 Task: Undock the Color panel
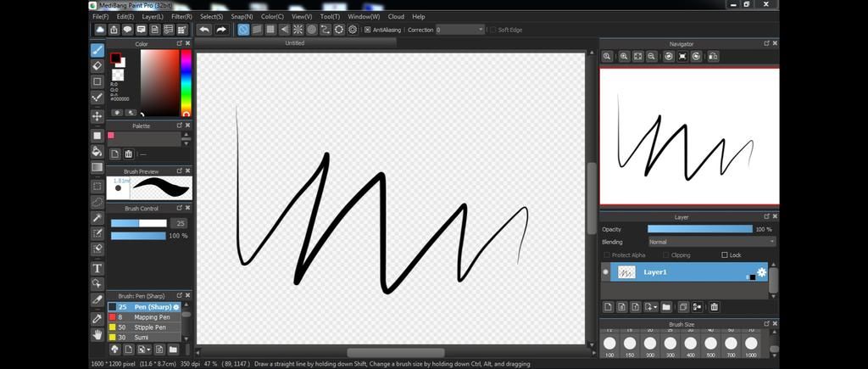click(x=180, y=43)
